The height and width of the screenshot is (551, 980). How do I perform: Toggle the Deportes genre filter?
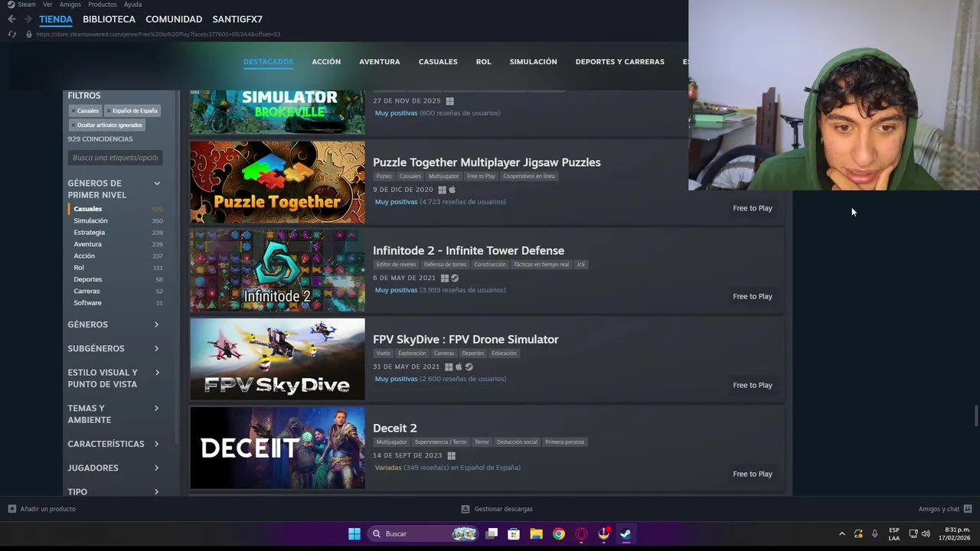coord(116,279)
